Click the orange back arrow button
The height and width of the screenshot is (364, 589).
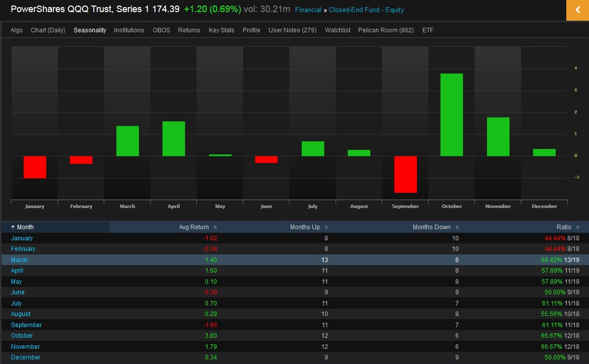point(577,10)
